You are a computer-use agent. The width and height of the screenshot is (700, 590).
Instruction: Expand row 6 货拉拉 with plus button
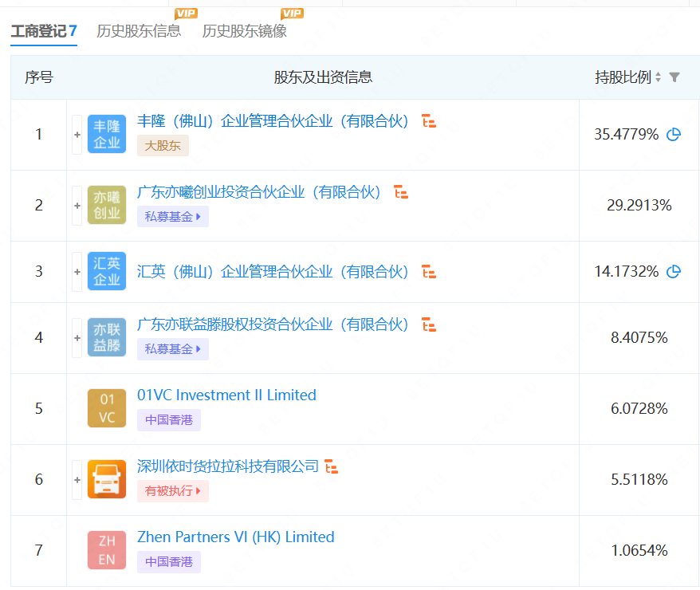[x=77, y=479]
